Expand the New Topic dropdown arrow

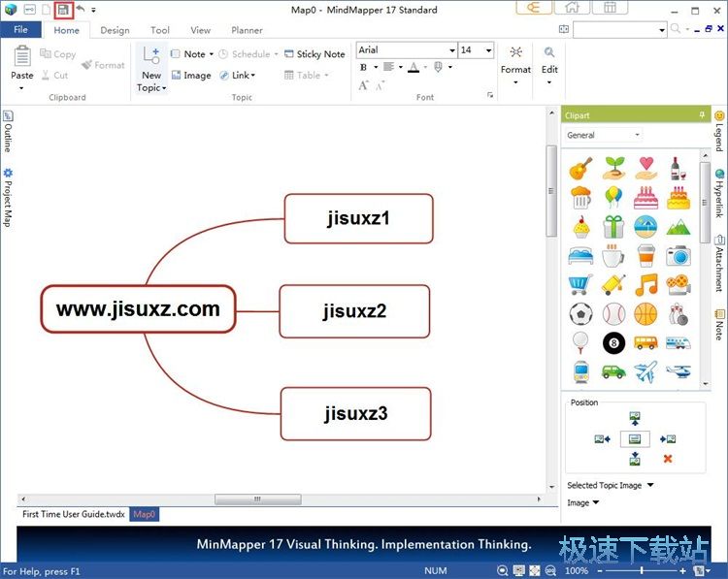coord(164,88)
